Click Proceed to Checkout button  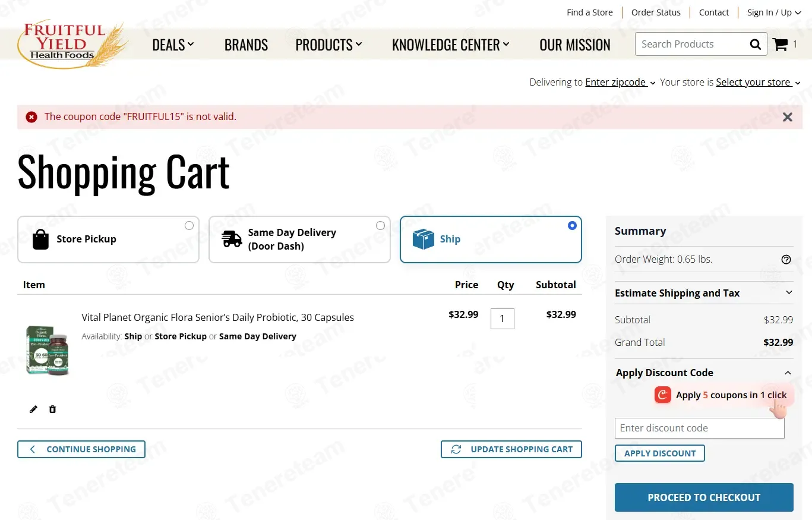tap(704, 497)
